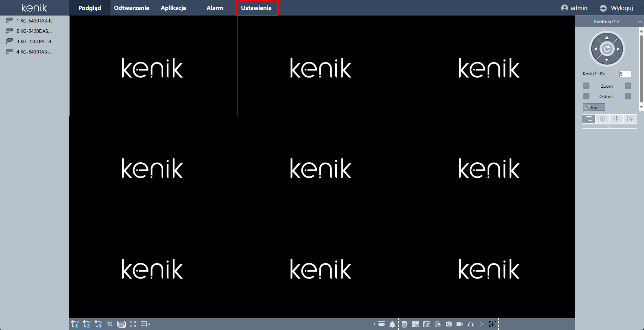Collapse the Kontrola PTZ panel
This screenshot has width=644, height=330.
pos(640,21)
